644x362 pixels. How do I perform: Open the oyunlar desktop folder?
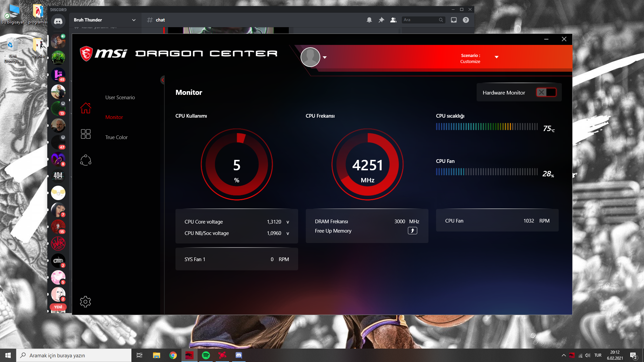[x=38, y=48]
